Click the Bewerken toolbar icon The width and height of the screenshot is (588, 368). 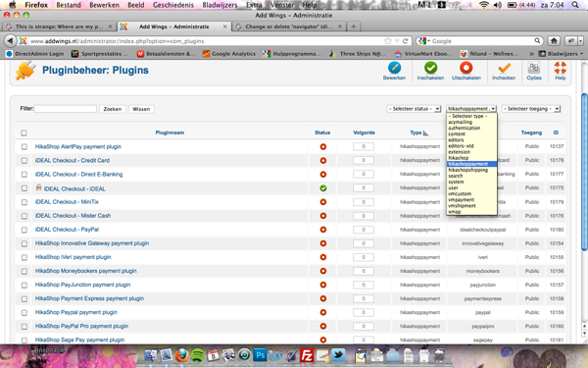click(x=394, y=68)
